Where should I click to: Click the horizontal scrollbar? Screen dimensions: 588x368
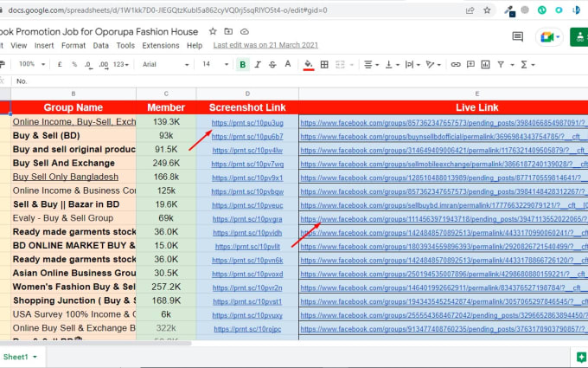[x=96, y=343]
